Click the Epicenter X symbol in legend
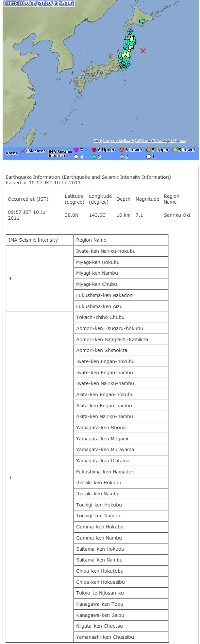 pos(23,151)
